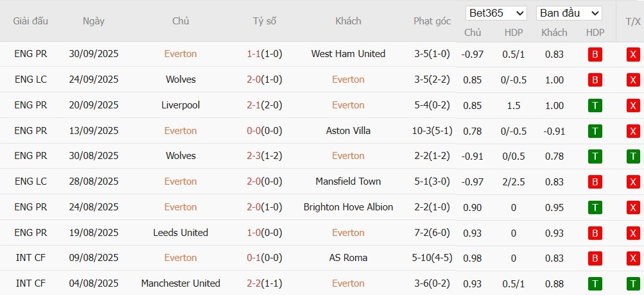Click the Phạt góc column header

point(432,21)
